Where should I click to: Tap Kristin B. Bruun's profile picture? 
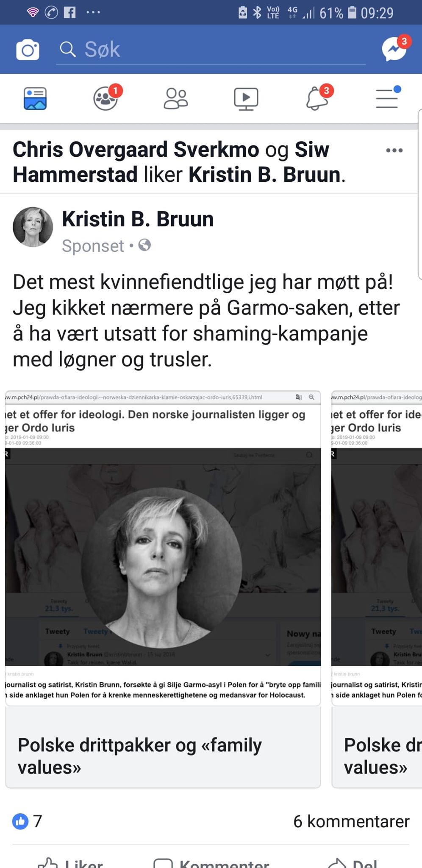pyautogui.click(x=33, y=227)
